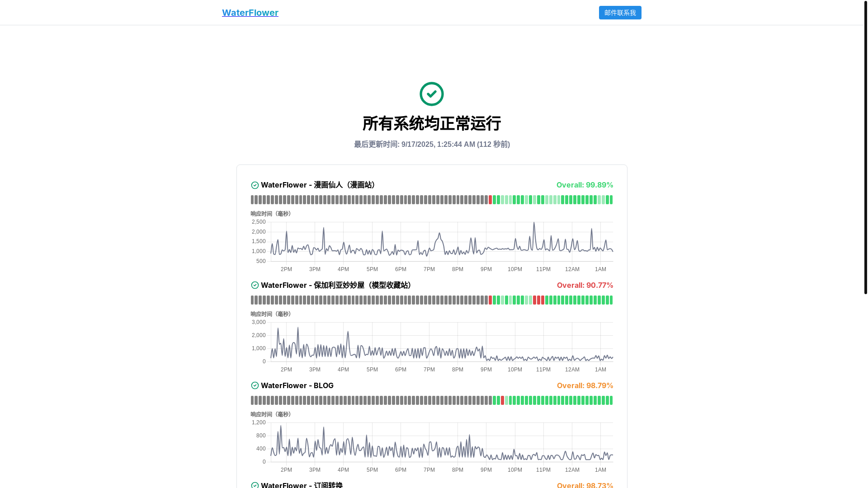
Task: Click the 邮件联系我 button
Action: pyautogui.click(x=620, y=13)
